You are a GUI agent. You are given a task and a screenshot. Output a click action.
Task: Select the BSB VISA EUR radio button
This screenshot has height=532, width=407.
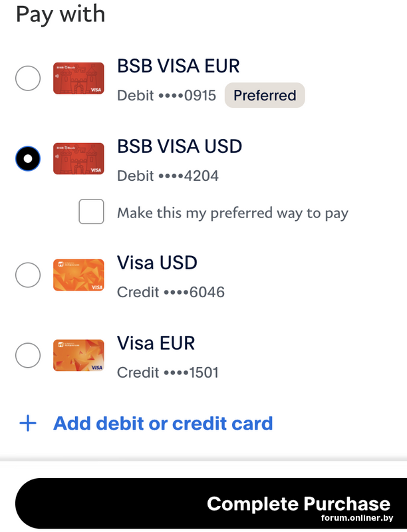pos(28,78)
